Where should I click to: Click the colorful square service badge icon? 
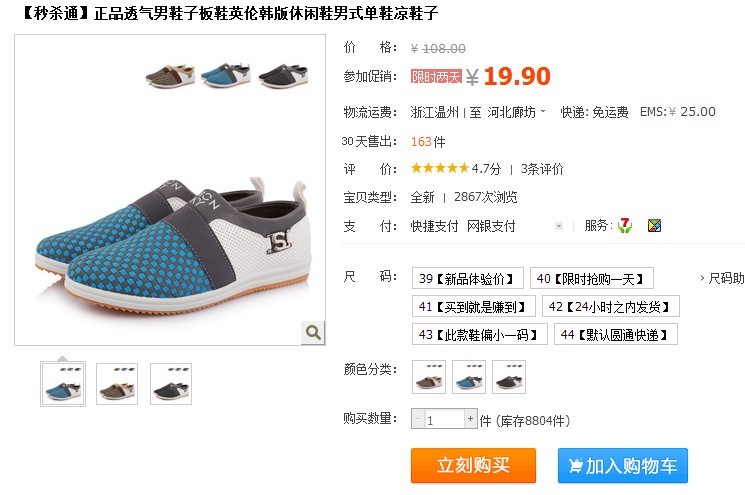coord(654,226)
